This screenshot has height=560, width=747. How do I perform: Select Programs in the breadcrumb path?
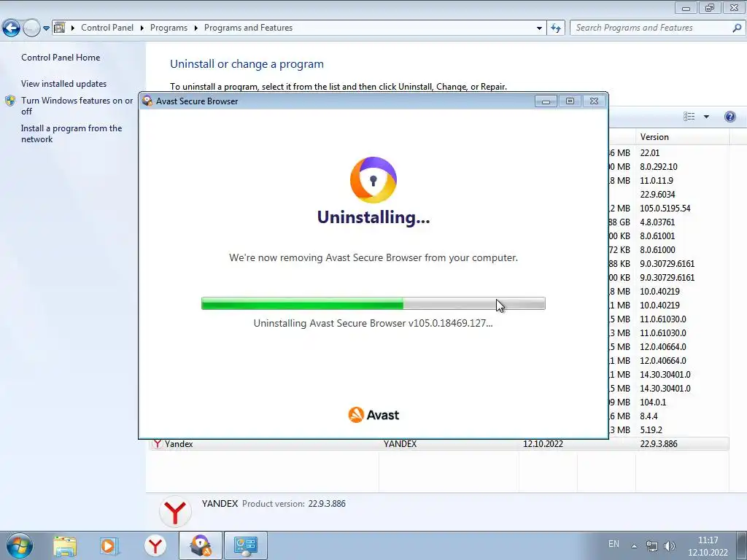click(169, 28)
